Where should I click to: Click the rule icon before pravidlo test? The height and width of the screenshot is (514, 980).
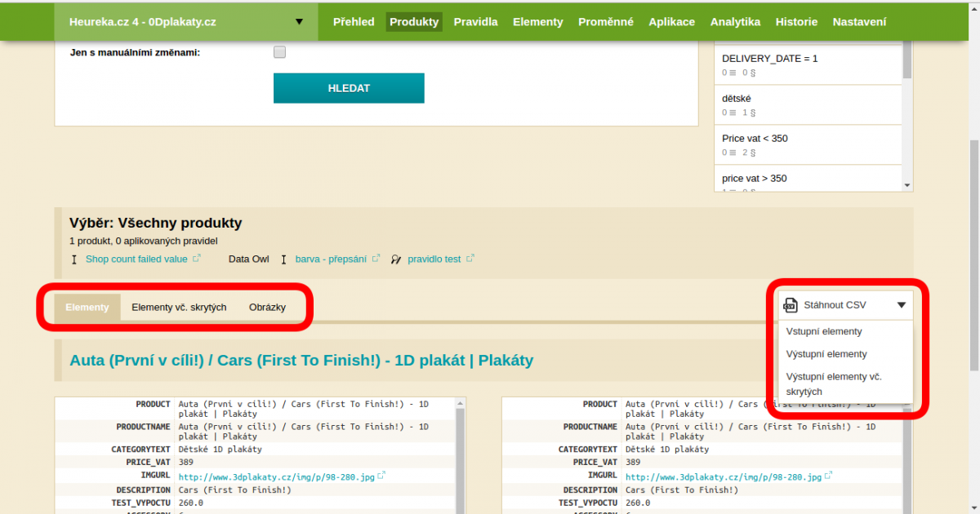click(396, 259)
